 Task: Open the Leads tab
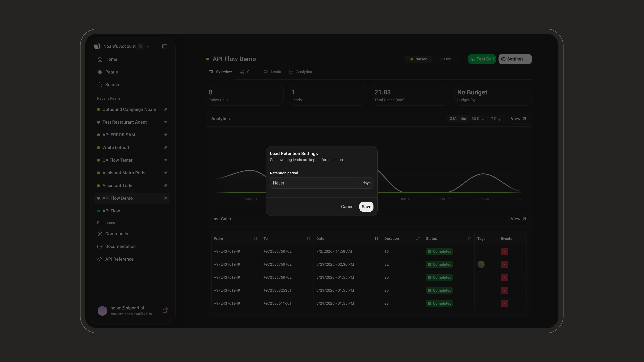pyautogui.click(x=272, y=72)
